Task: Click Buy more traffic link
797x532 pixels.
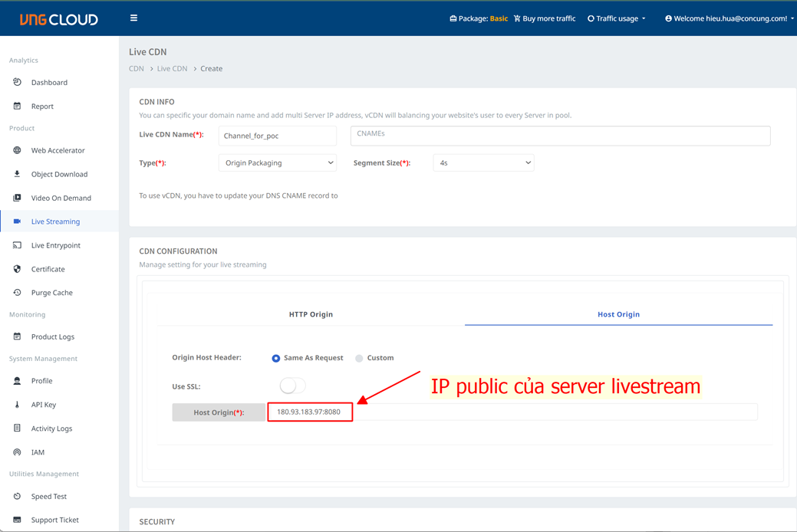Action: click(x=545, y=18)
